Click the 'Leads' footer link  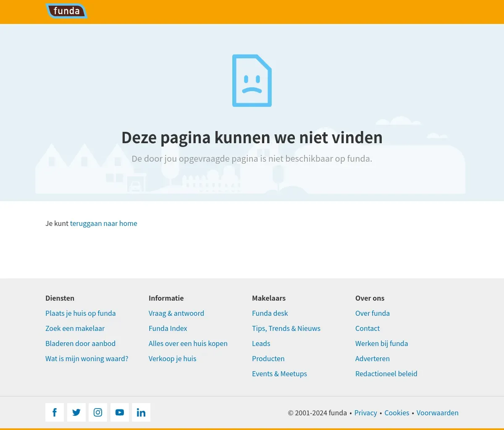click(x=261, y=343)
